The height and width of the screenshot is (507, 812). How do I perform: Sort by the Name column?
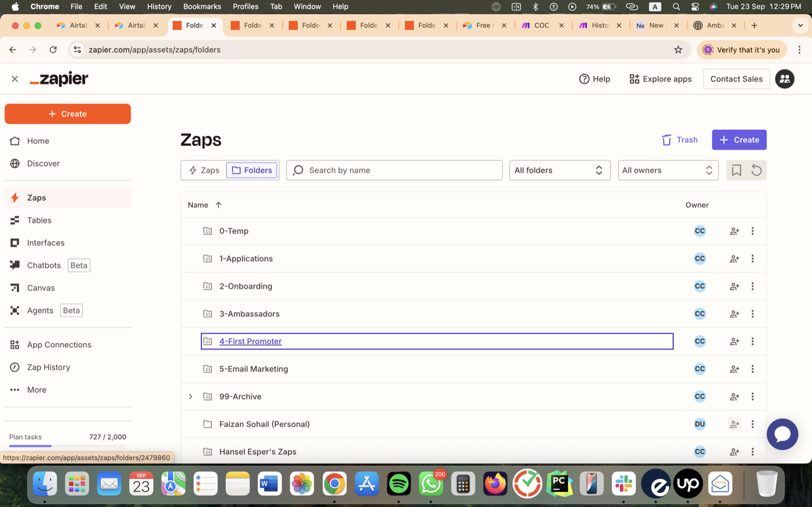point(205,205)
